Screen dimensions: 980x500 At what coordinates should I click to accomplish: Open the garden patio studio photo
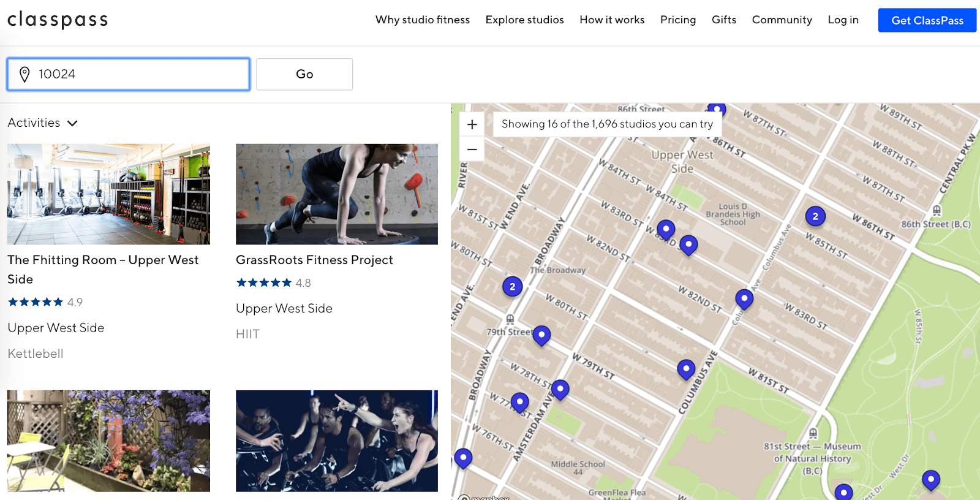click(x=108, y=441)
